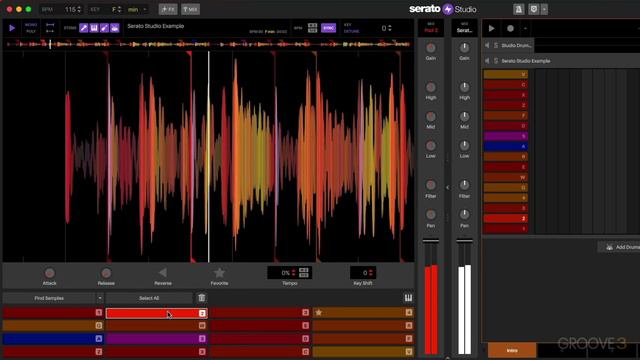Mute the Studio Drum track
The image size is (640, 360).
(487, 45)
